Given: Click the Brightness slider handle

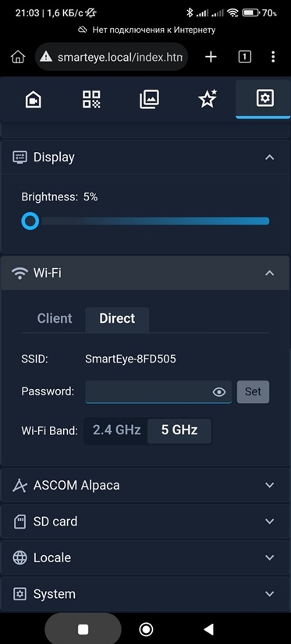Looking at the screenshot, I should click(x=30, y=221).
